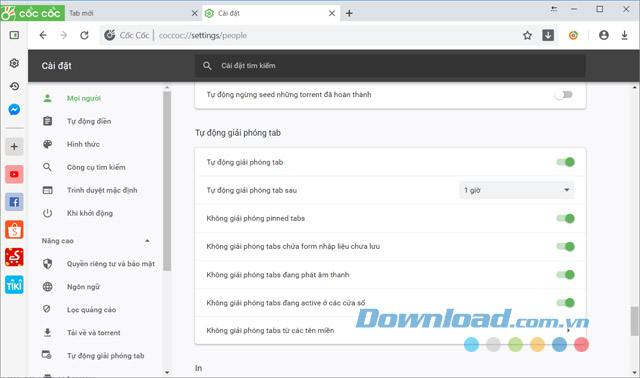Open the Cốc Cốc extension icon
The width and height of the screenshot is (640, 378).
click(573, 36)
